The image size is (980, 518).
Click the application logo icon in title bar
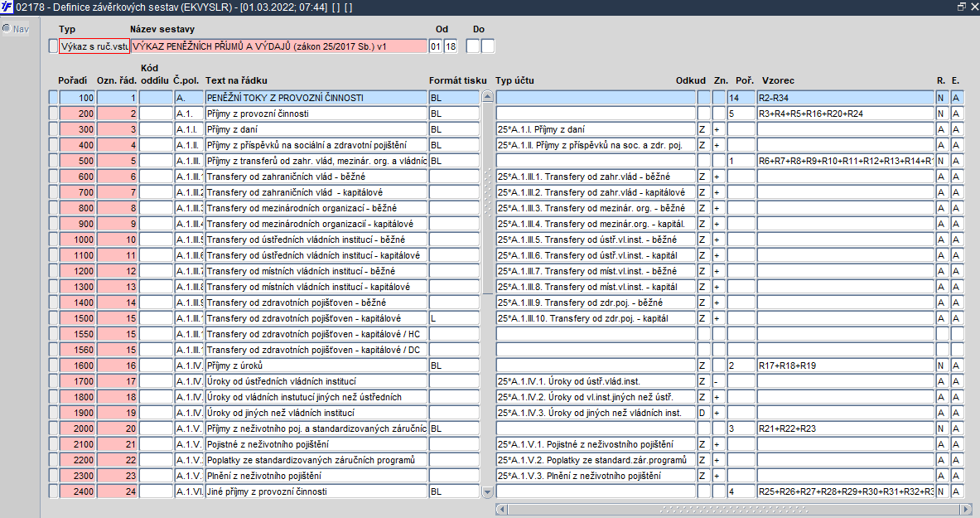[x=7, y=7]
